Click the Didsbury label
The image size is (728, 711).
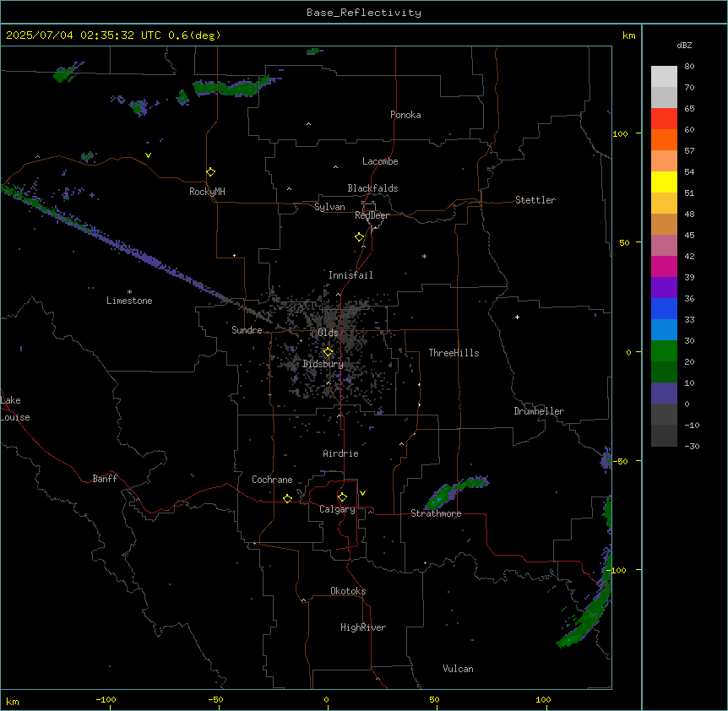tap(323, 364)
